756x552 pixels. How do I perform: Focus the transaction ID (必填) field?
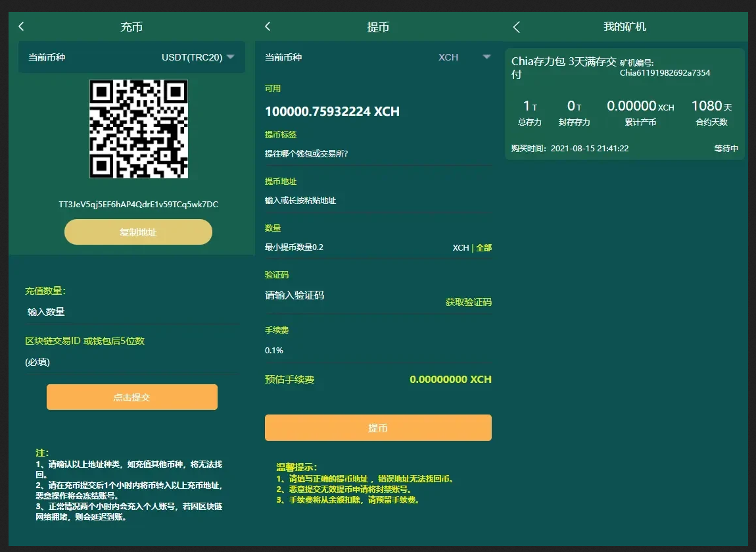131,363
